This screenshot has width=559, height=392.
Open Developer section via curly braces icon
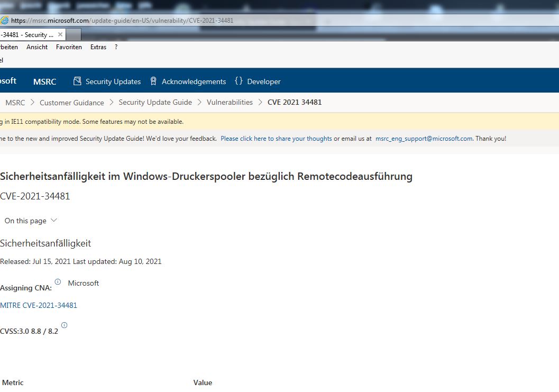[x=239, y=81]
